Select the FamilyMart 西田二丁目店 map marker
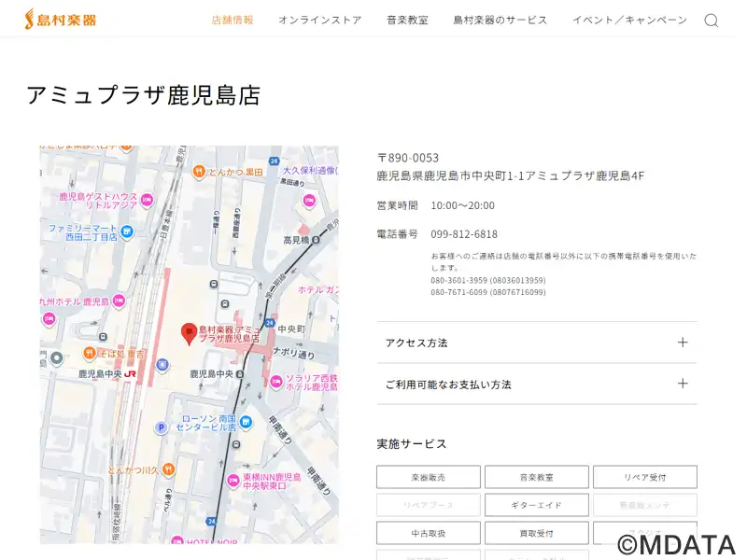This screenshot has height=560, width=747. tap(127, 231)
